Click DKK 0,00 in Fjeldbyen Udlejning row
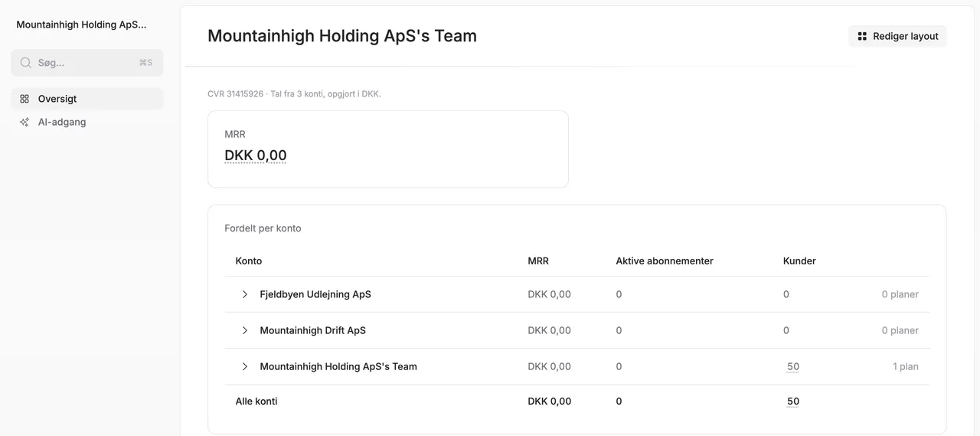 [x=550, y=294]
